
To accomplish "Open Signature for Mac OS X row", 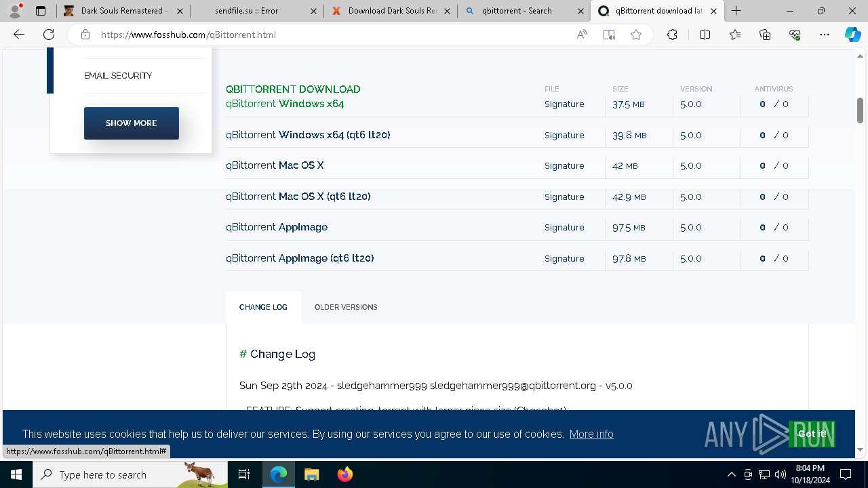I will [x=564, y=166].
